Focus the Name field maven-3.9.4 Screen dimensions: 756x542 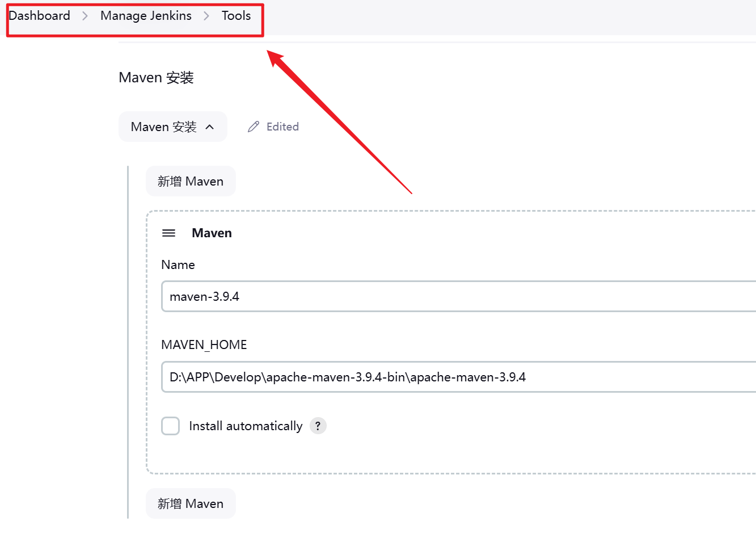459,296
